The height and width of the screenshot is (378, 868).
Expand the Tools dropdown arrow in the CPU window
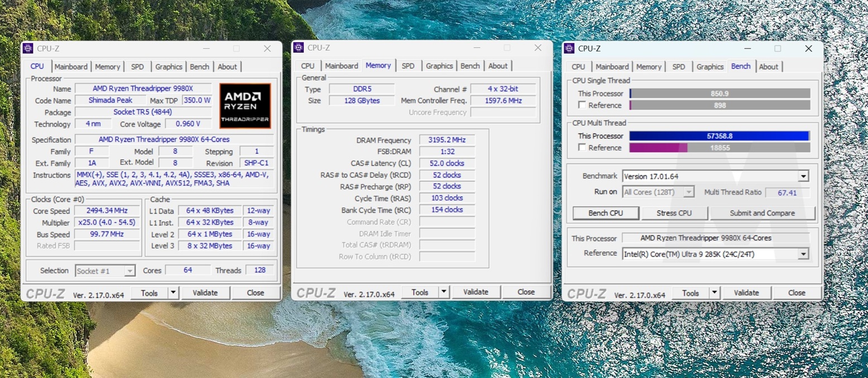[x=173, y=293]
